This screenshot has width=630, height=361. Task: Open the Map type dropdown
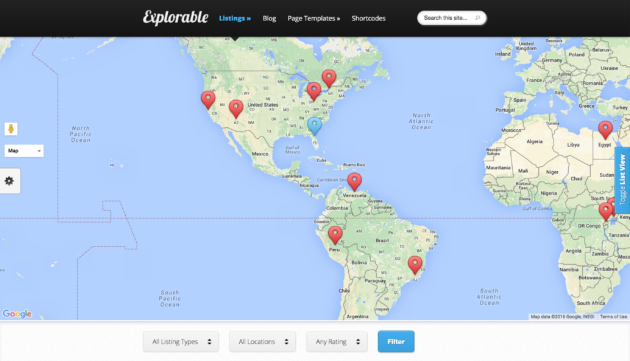click(24, 151)
